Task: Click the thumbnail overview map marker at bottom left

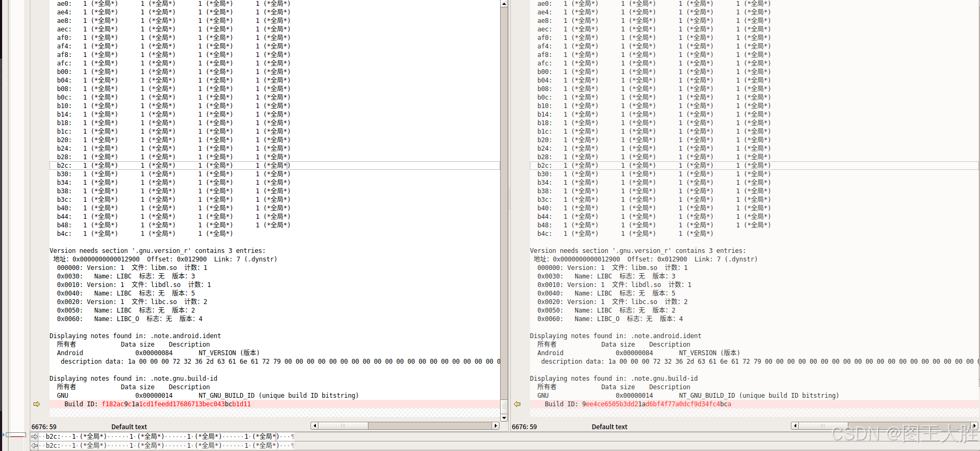Action: [15, 435]
